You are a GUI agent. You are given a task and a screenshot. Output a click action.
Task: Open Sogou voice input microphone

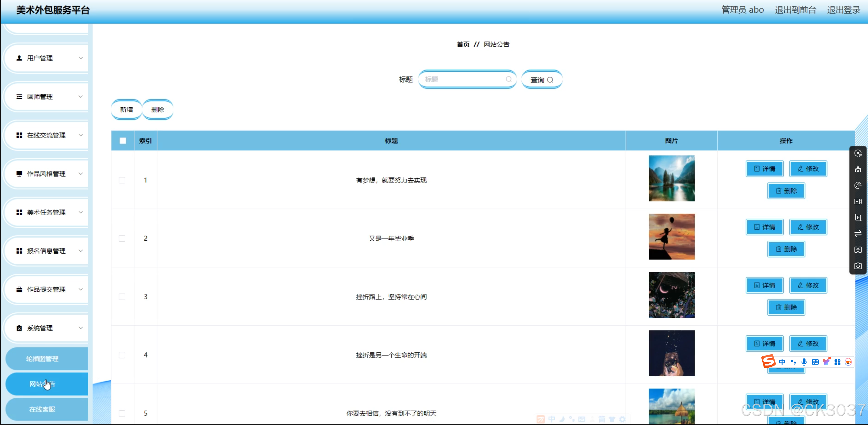(804, 362)
